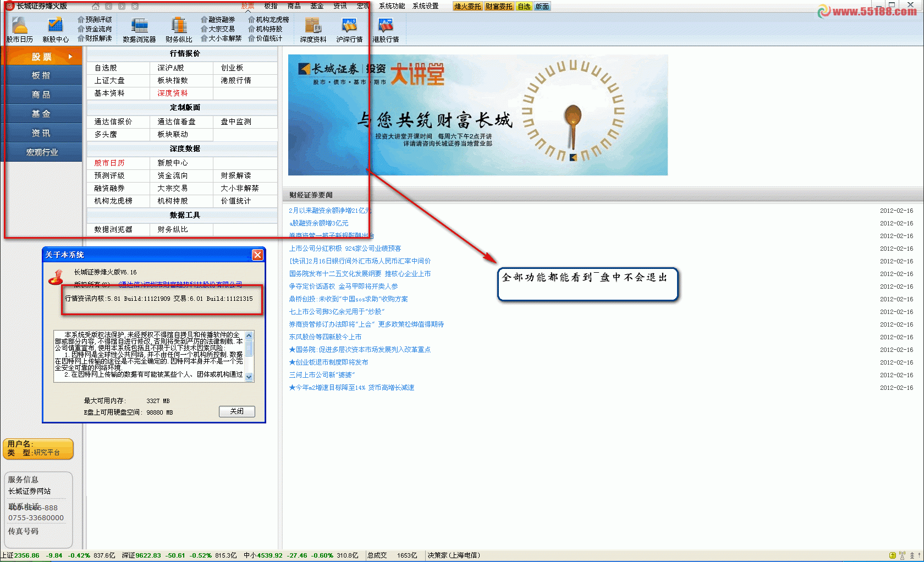Click the forward arrow in the title bar
Viewport: 924px width, 562px height.
(122, 7)
